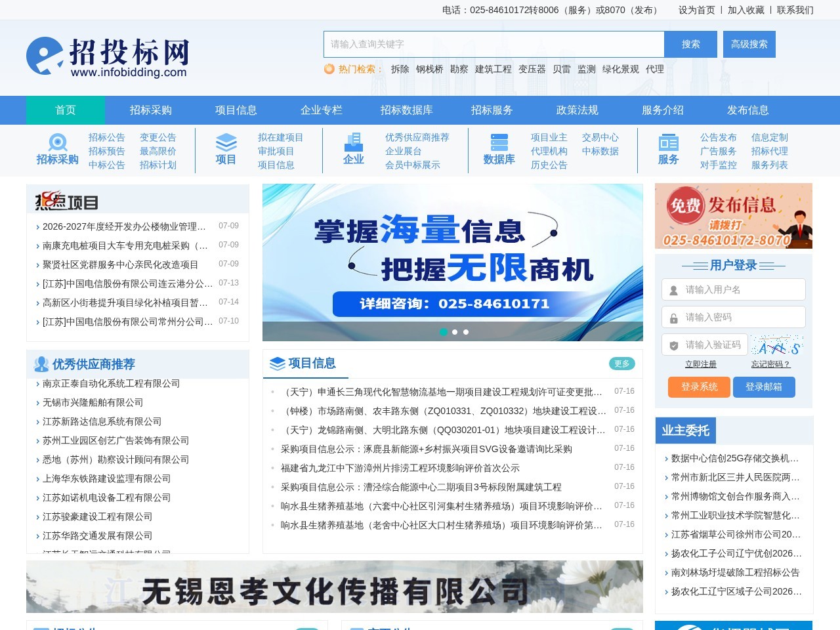Viewport: 840px width, 630px height.
Task: Open 常州博物馆文创合作服务商 item
Action: tap(736, 496)
